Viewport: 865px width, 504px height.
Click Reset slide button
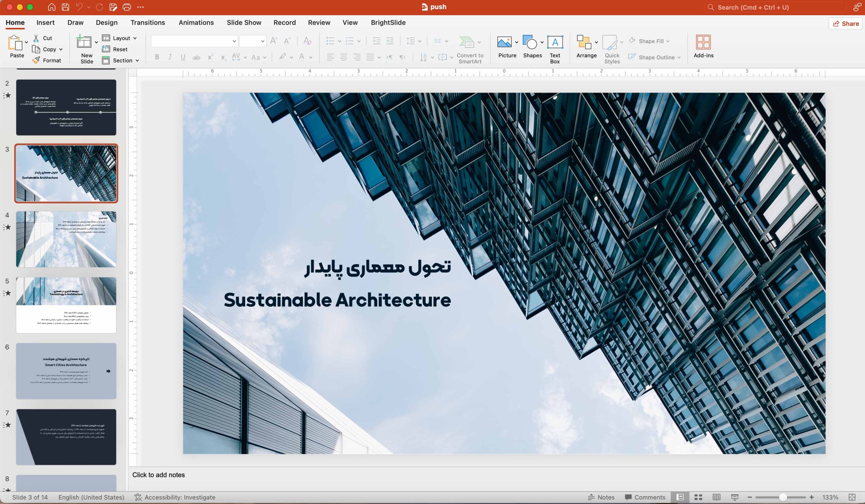point(115,49)
